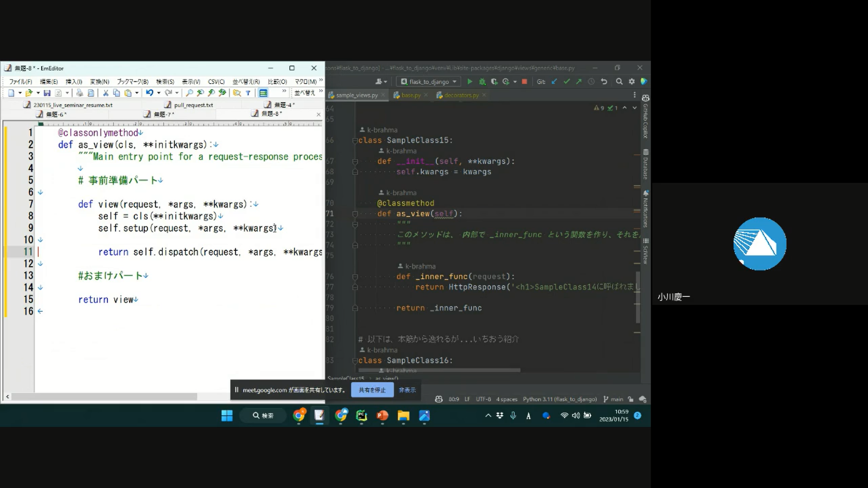This screenshot has height=488, width=868.
Task: Click the Save icon in EmEditor toolbar
Action: [47, 93]
